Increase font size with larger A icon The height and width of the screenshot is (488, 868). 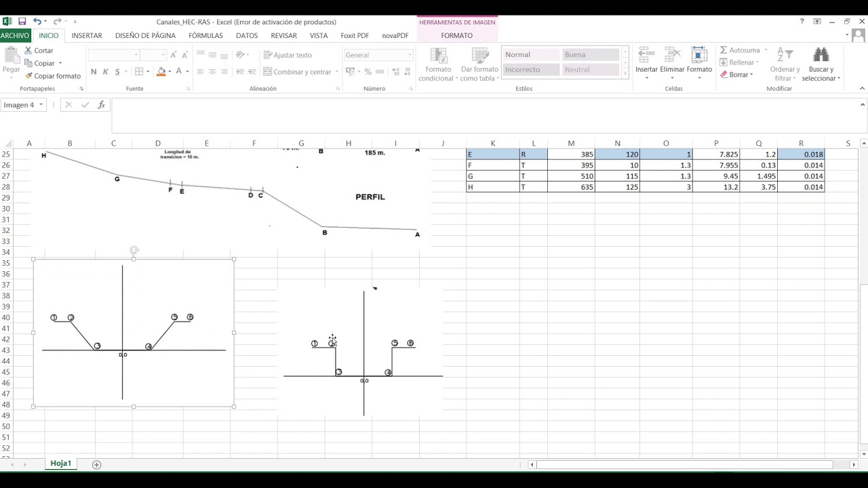pos(174,55)
